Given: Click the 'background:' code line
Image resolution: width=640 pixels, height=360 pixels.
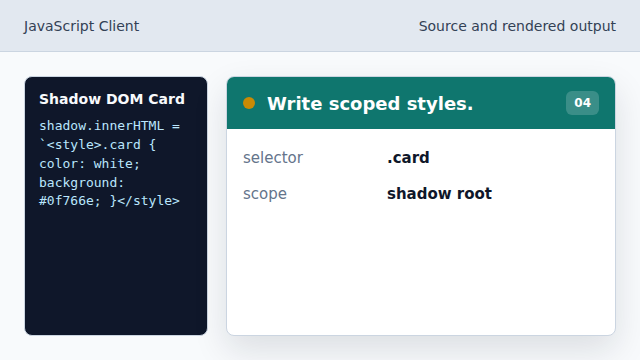Looking at the screenshot, I should tap(82, 182).
